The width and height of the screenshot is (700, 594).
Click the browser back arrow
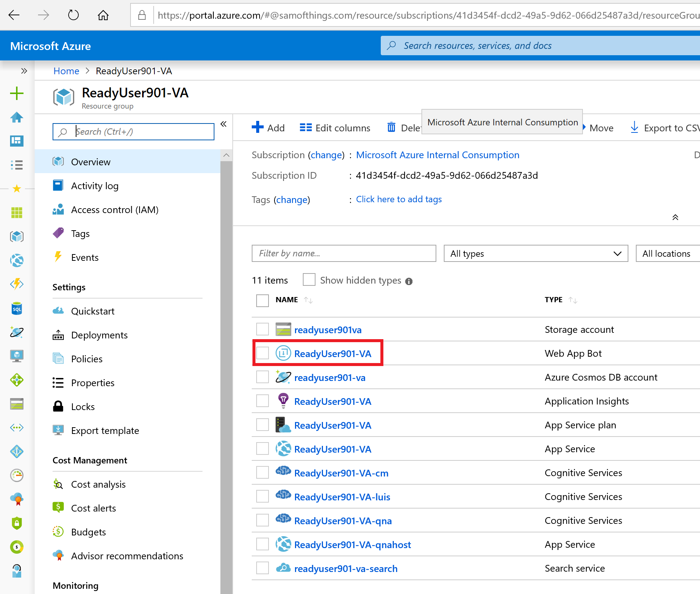coord(14,15)
